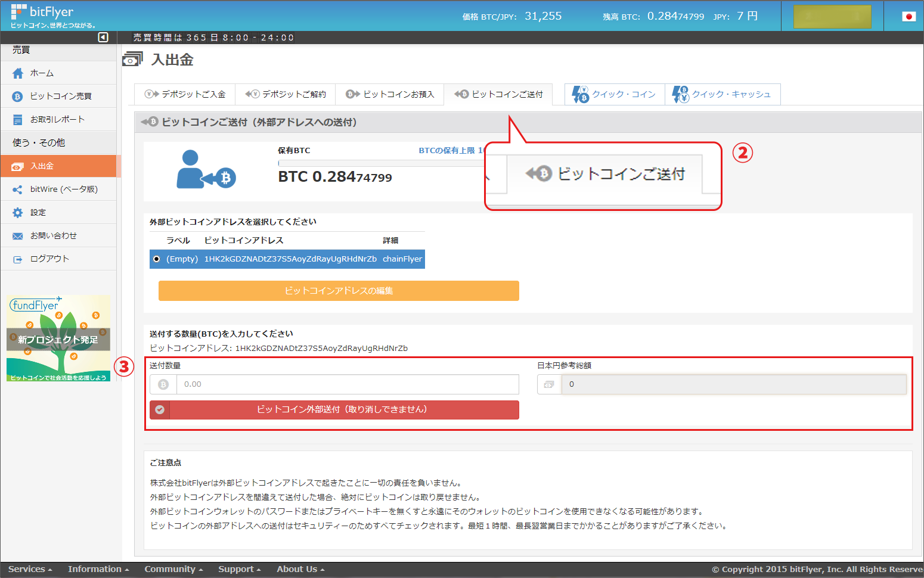Expand the Information footer menu

click(98, 570)
